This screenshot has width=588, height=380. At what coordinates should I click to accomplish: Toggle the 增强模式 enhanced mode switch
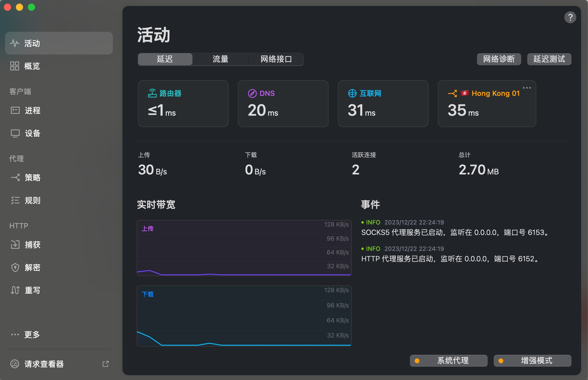[532, 361]
